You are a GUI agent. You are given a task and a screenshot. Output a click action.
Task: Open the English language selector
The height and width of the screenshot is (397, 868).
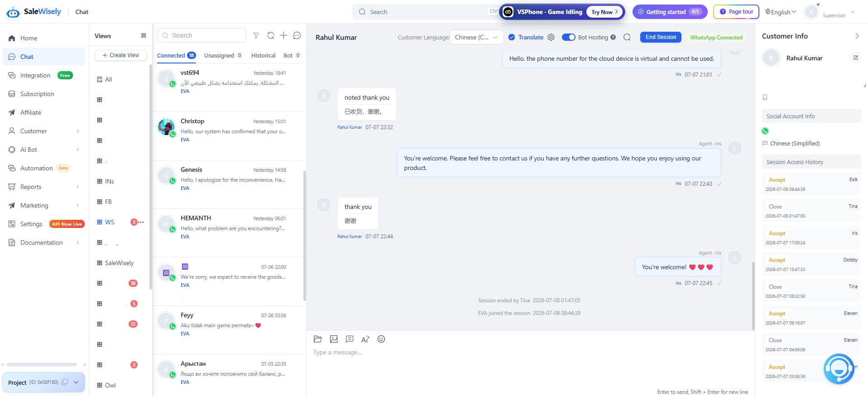tap(780, 12)
